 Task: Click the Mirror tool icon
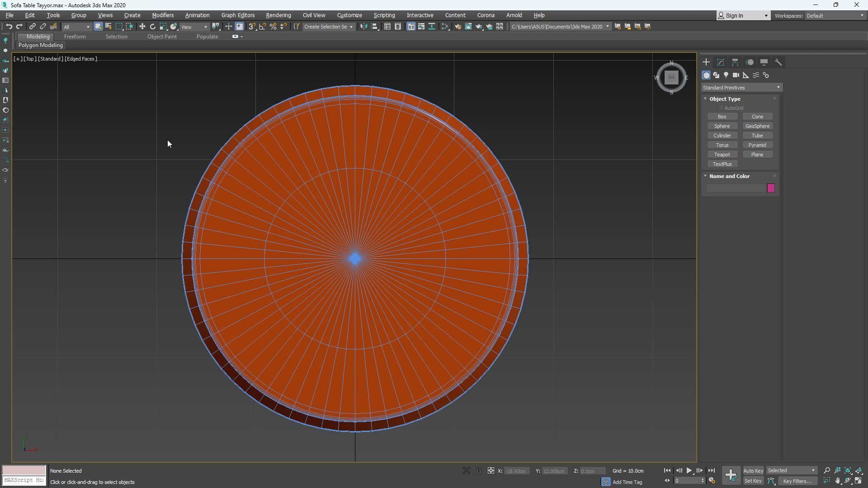point(363,27)
